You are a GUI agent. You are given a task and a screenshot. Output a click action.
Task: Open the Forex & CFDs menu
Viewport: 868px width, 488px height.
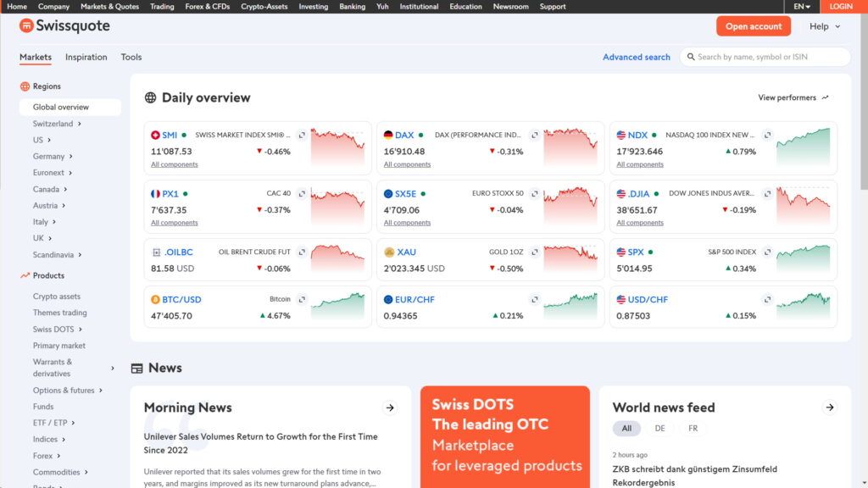(207, 7)
